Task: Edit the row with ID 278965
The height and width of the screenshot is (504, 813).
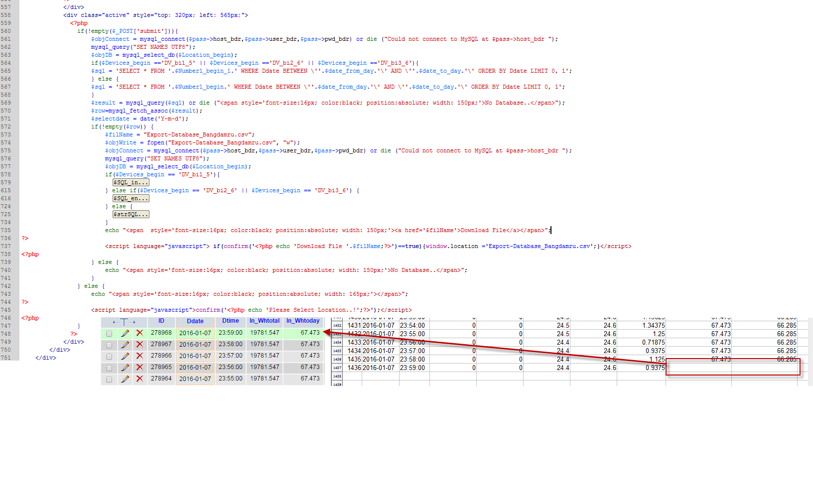Action: pyautogui.click(x=125, y=368)
